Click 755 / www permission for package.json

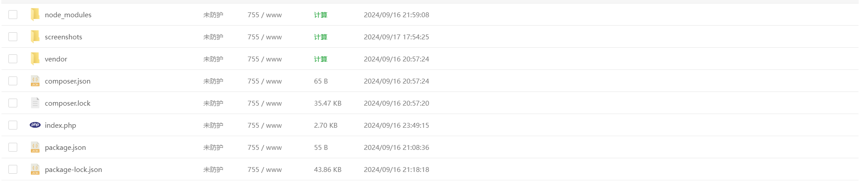[265, 147]
